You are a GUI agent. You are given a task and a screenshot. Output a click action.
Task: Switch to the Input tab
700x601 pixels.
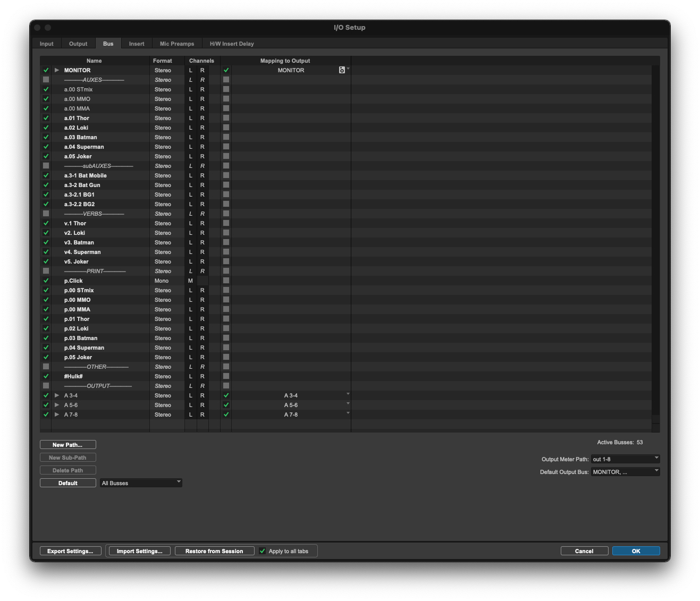point(47,44)
